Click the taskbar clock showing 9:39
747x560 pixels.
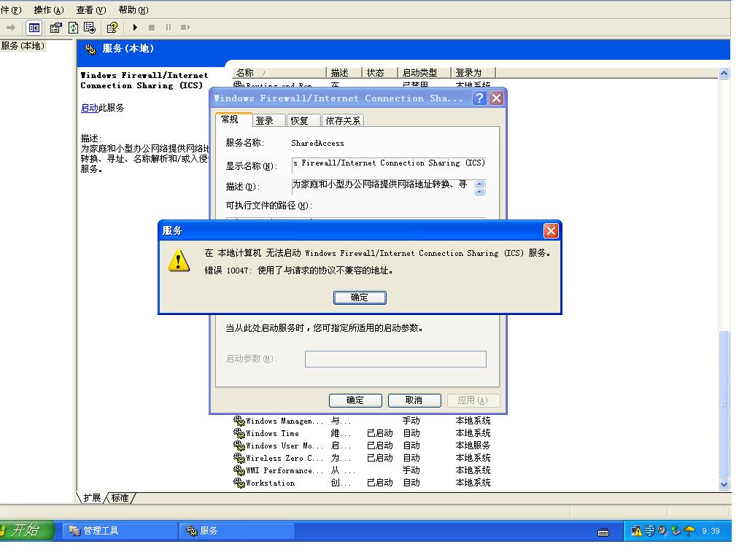[711, 531]
